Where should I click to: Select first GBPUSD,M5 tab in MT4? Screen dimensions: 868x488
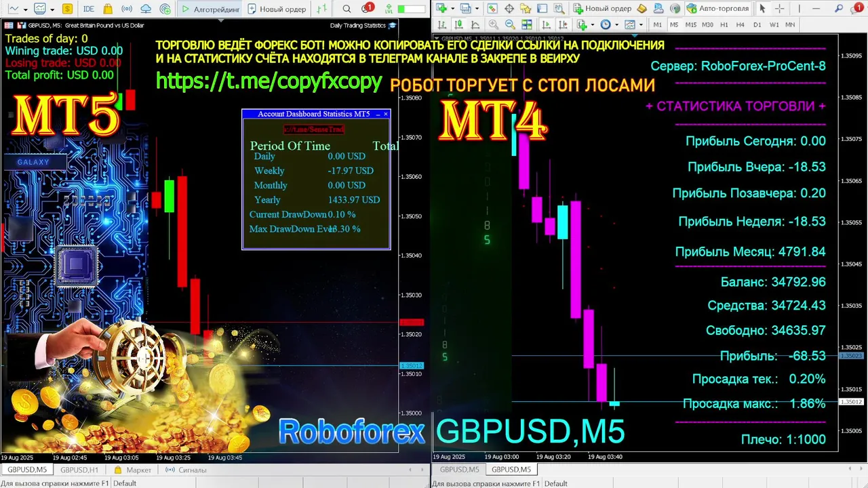(459, 470)
